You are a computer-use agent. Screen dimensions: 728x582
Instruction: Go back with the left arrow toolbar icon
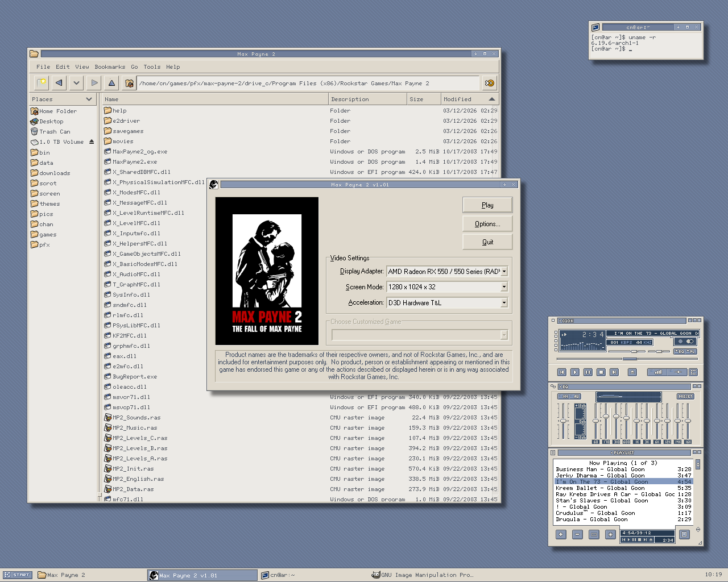(x=59, y=83)
